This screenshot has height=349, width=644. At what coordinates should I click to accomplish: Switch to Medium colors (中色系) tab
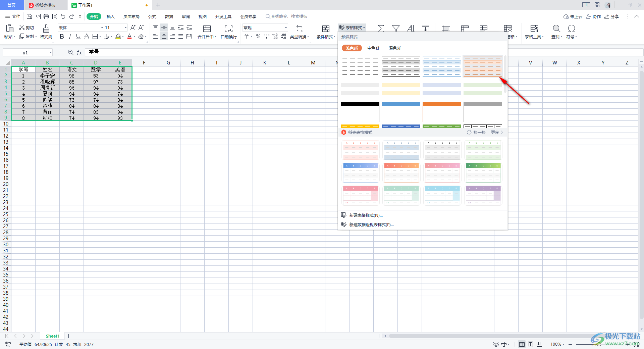point(373,48)
